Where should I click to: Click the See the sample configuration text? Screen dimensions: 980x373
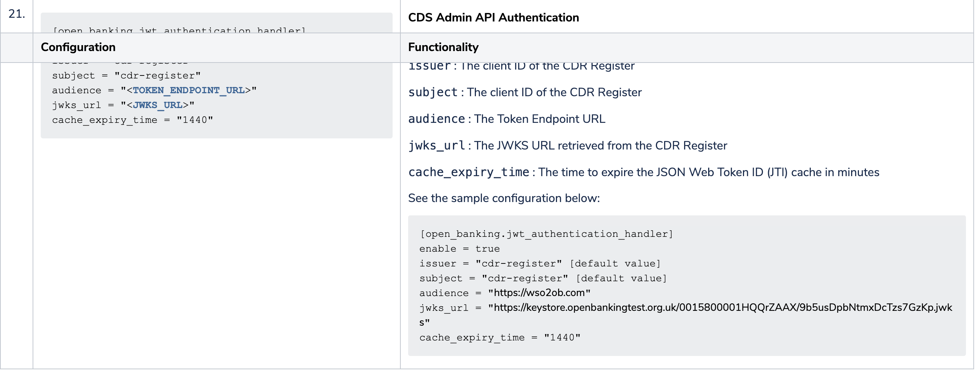504,198
